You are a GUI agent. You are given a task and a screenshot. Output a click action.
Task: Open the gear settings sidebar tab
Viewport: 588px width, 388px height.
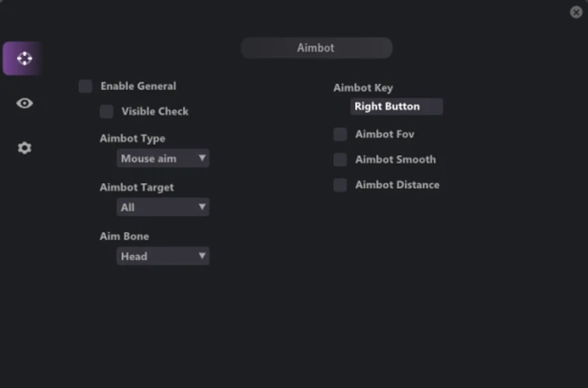[24, 148]
